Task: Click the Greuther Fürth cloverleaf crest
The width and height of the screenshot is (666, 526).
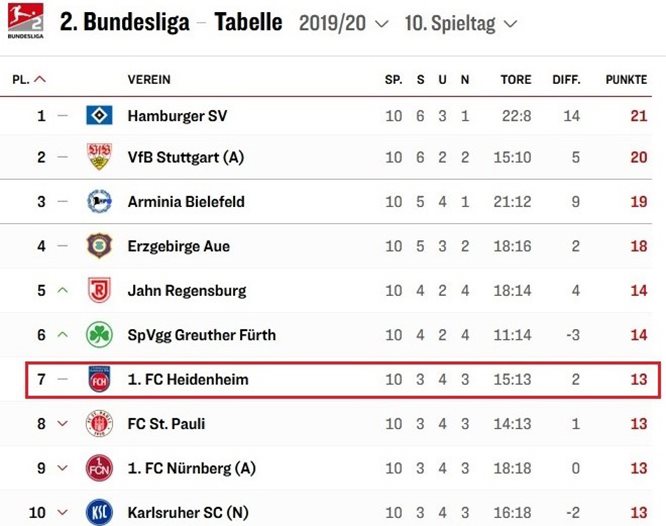Action: click(x=99, y=334)
